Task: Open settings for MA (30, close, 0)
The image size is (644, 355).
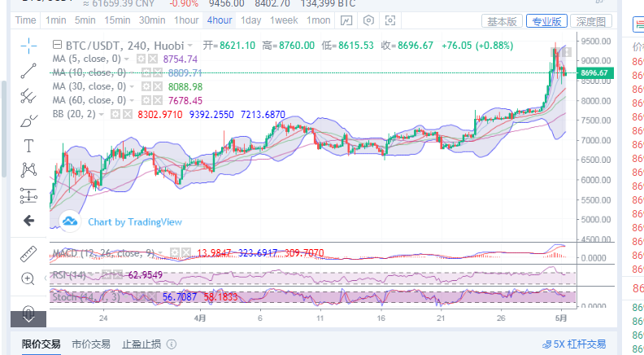Action: (x=146, y=86)
